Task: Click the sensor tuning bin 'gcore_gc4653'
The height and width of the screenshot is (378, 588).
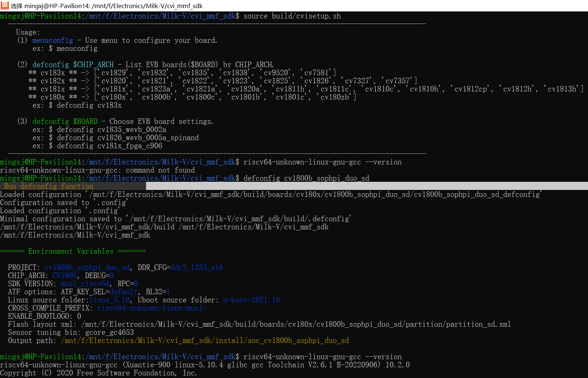Action: [110, 333]
